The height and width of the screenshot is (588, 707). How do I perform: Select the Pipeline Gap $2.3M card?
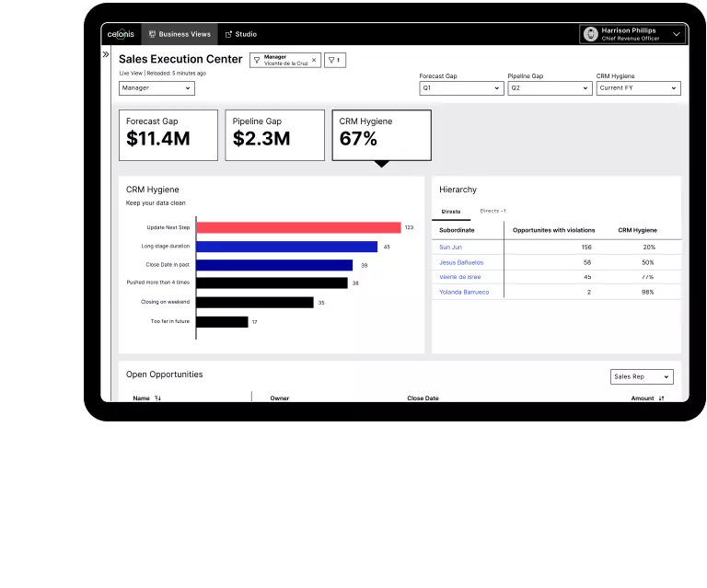click(x=274, y=135)
